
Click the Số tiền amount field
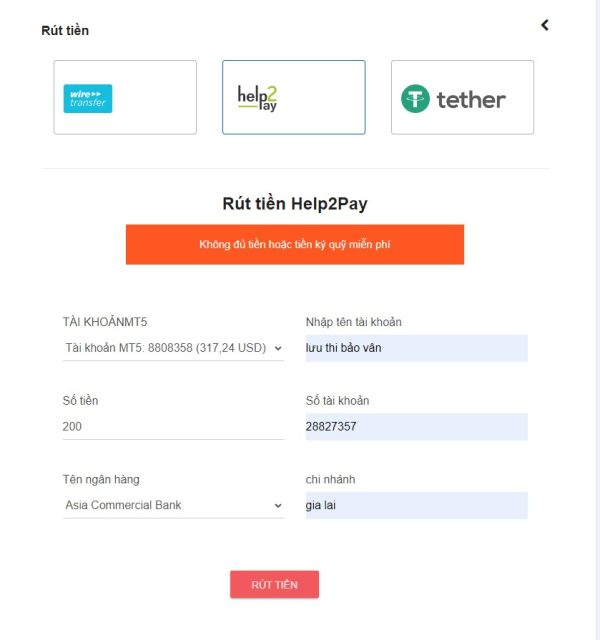(x=173, y=426)
